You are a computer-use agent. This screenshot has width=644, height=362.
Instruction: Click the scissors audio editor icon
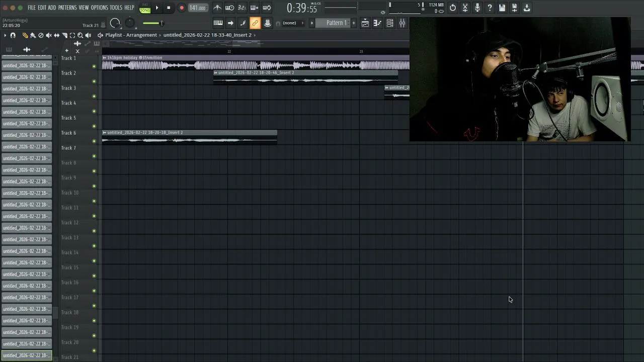(x=465, y=8)
